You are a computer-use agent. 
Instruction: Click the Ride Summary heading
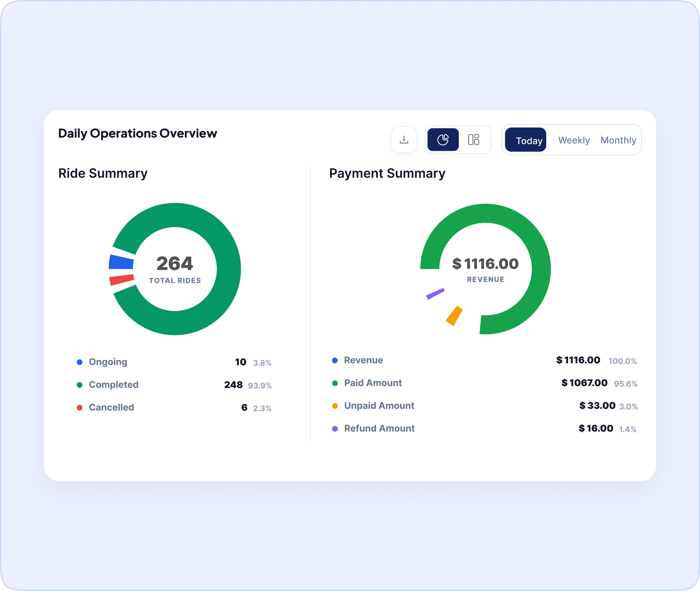click(103, 174)
